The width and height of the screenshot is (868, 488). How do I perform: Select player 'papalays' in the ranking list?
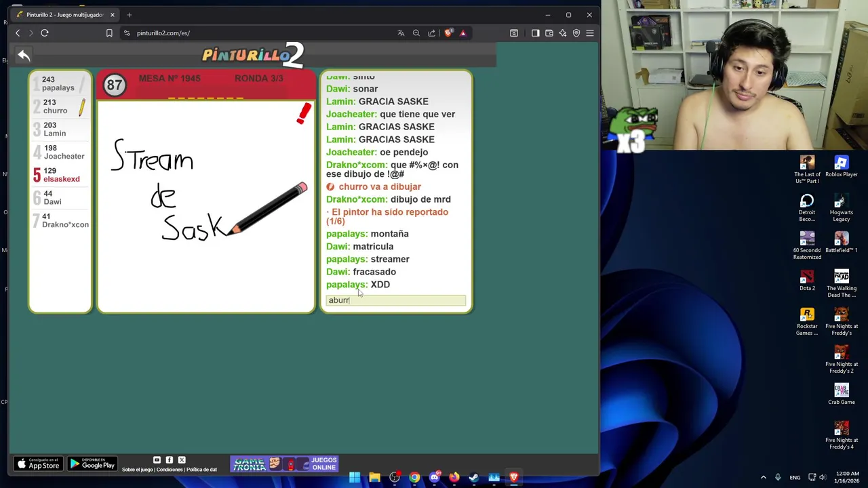[60, 83]
